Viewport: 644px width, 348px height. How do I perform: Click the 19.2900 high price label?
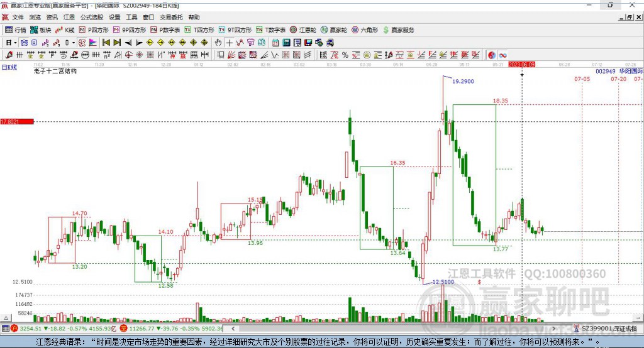pos(463,81)
